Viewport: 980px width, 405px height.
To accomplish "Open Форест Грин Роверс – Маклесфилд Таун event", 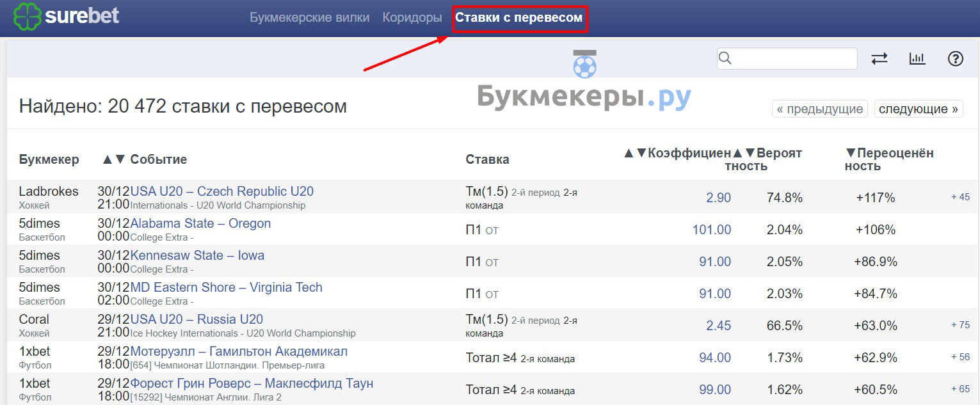I will (252, 383).
